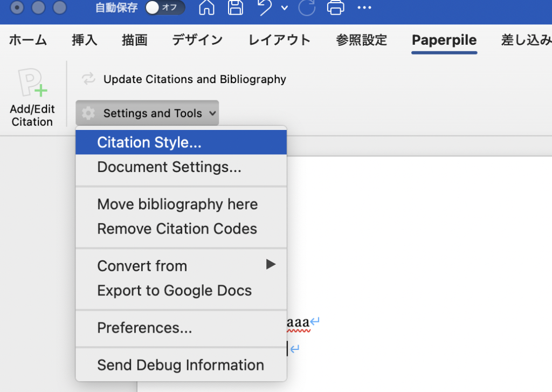Click the Add/Edit Citation label
552x392 pixels.
pos(32,115)
